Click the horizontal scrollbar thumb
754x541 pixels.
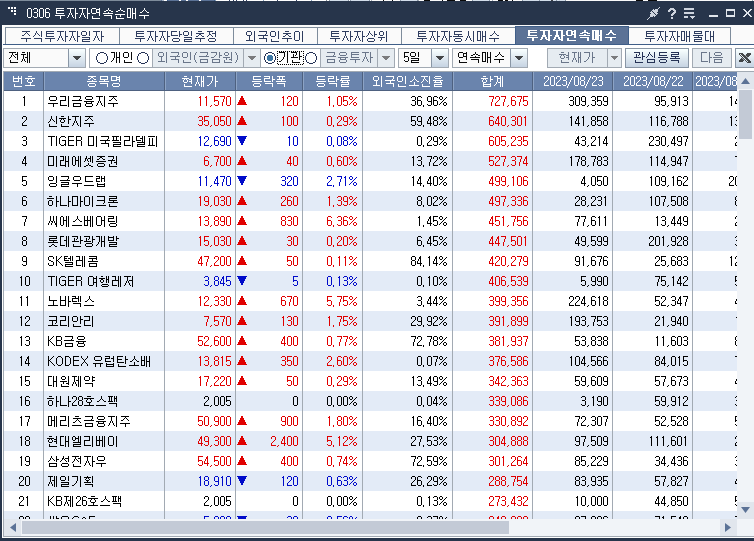click(x=265, y=528)
